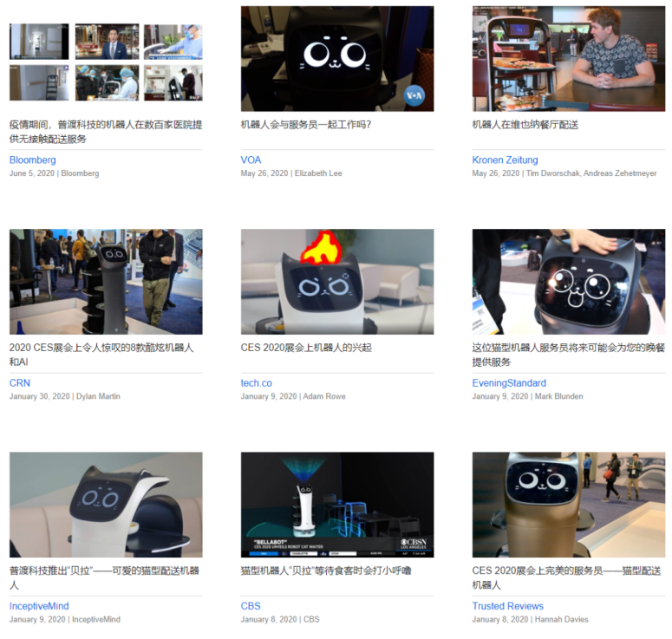The height and width of the screenshot is (639, 672).
Task: Click the Trusted Reviews source link
Action: click(x=507, y=606)
